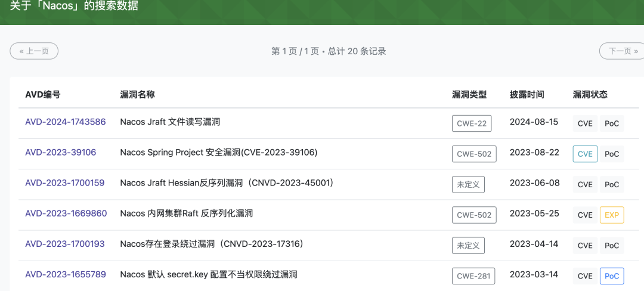
Task: Open AVD-2023-1669860 entry
Action: [x=66, y=213]
